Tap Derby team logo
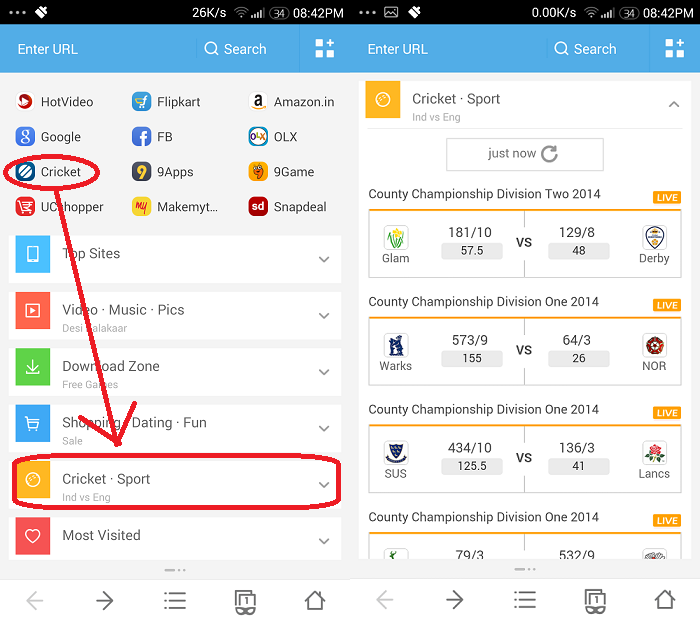The image size is (700, 622). click(654, 237)
